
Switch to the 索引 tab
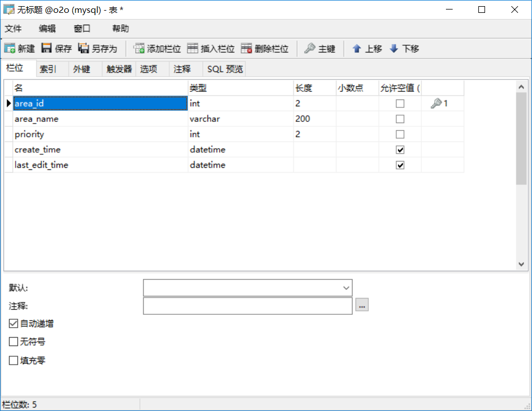tap(51, 69)
